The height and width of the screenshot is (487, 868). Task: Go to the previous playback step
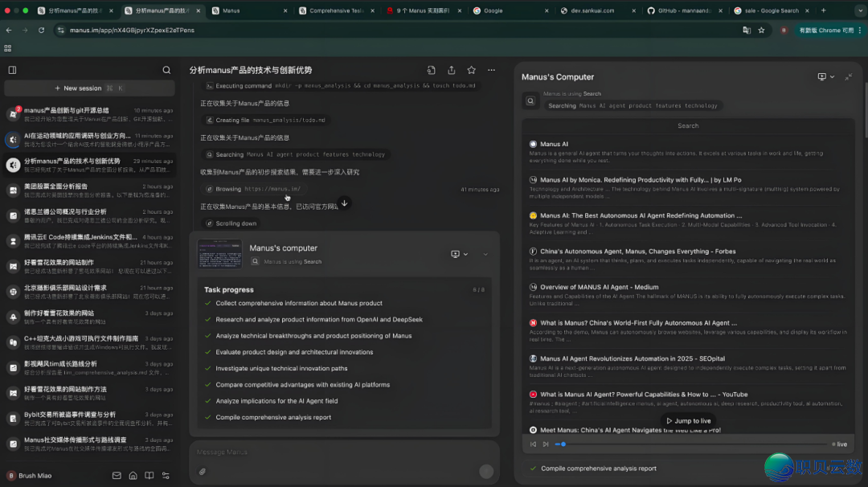point(533,444)
